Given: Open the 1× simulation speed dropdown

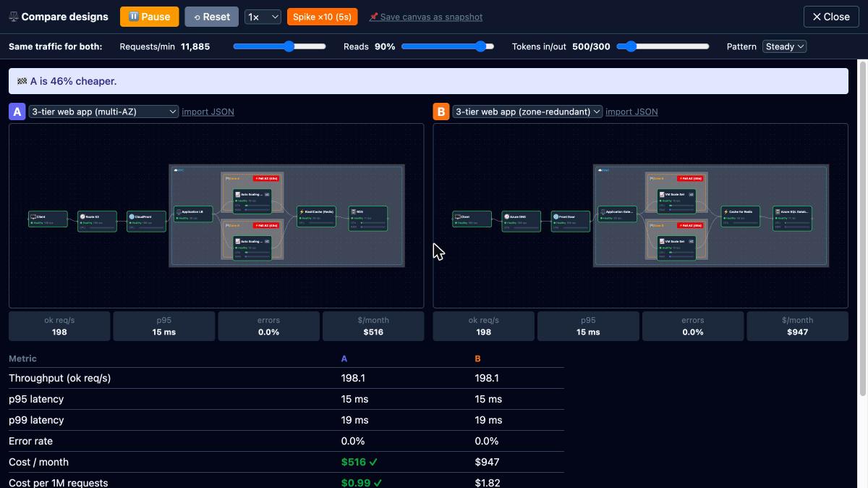Looking at the screenshot, I should pos(262,17).
